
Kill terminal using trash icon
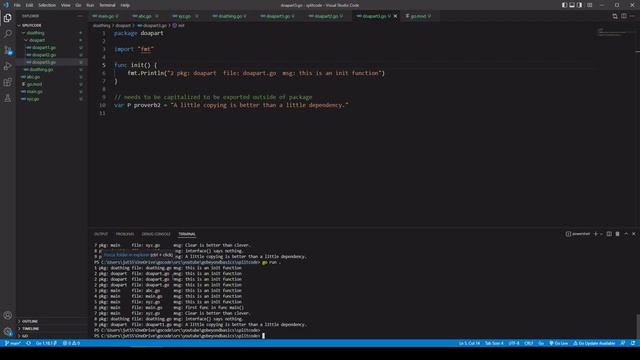[x=618, y=234]
